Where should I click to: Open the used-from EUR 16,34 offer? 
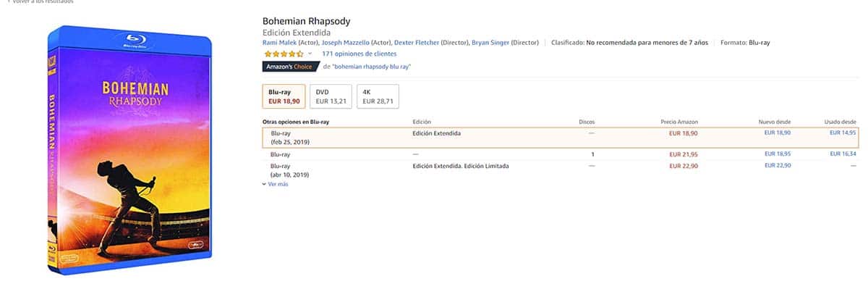[843, 154]
